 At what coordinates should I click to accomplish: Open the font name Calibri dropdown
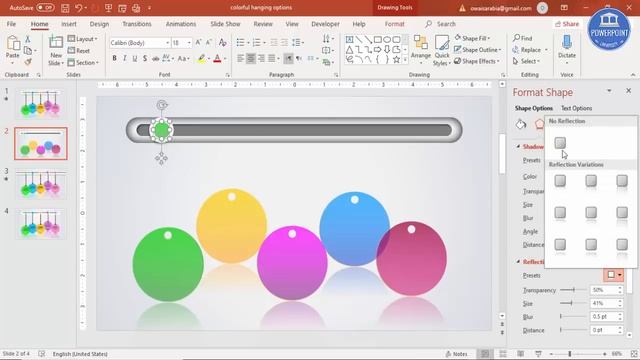point(167,42)
